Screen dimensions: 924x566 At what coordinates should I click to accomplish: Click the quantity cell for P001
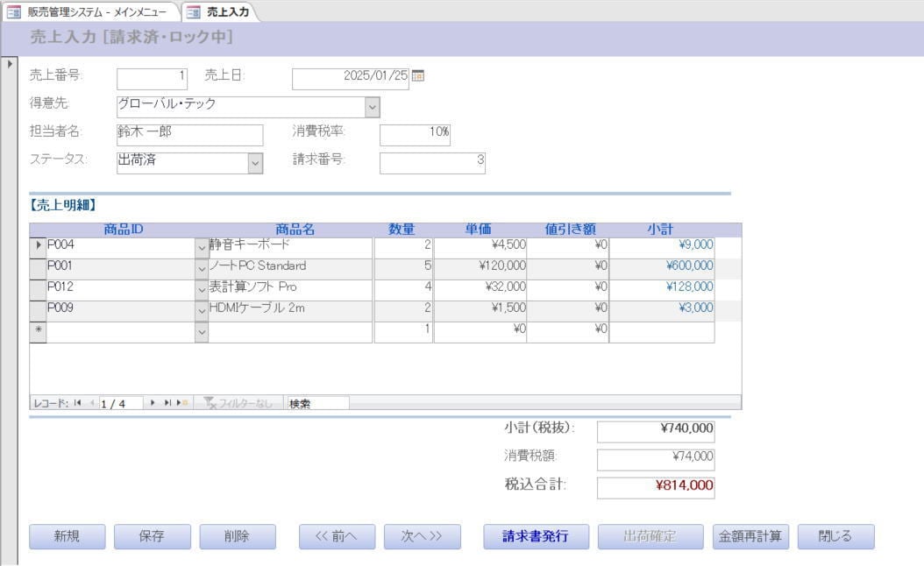tap(403, 269)
